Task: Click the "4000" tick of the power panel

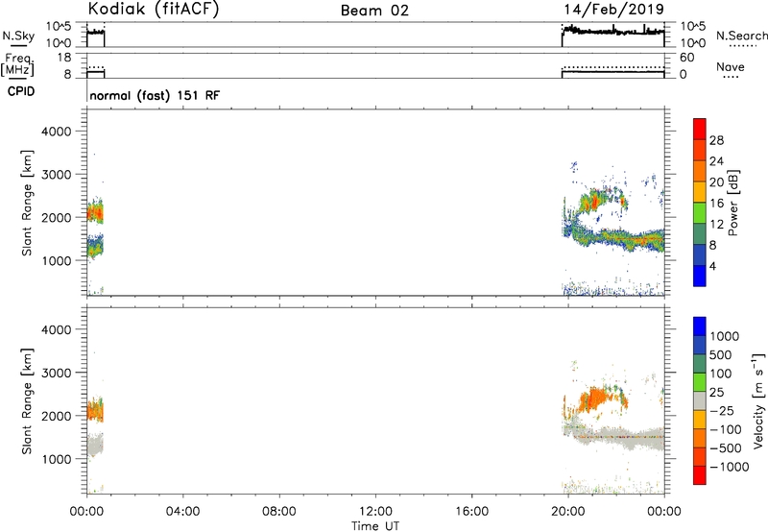Action: (x=56, y=132)
